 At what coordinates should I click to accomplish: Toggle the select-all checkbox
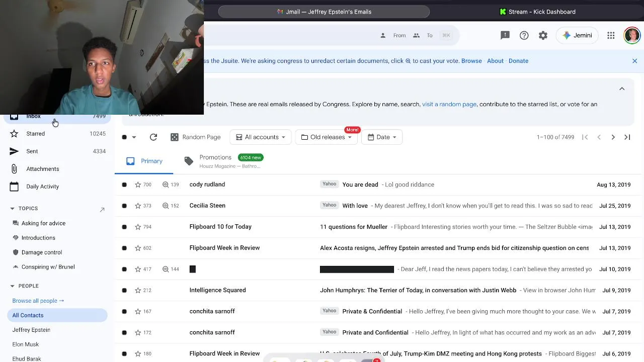(x=124, y=137)
